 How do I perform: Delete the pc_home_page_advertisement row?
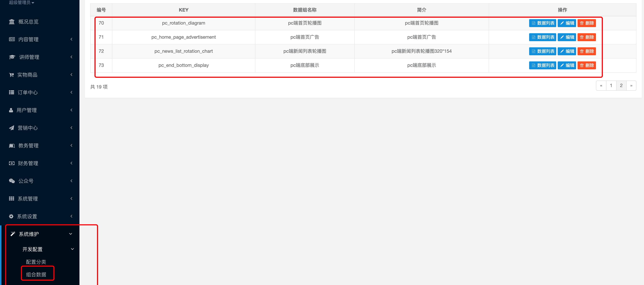(587, 37)
